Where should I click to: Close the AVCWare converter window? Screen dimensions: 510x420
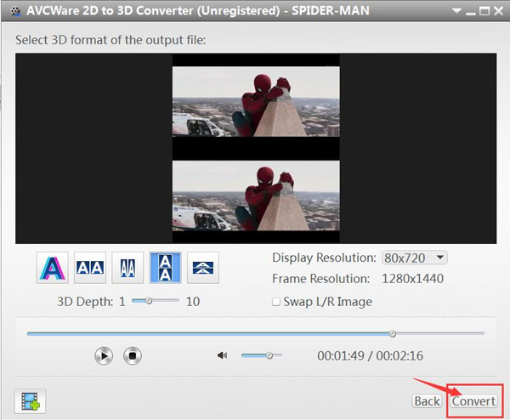pos(498,11)
